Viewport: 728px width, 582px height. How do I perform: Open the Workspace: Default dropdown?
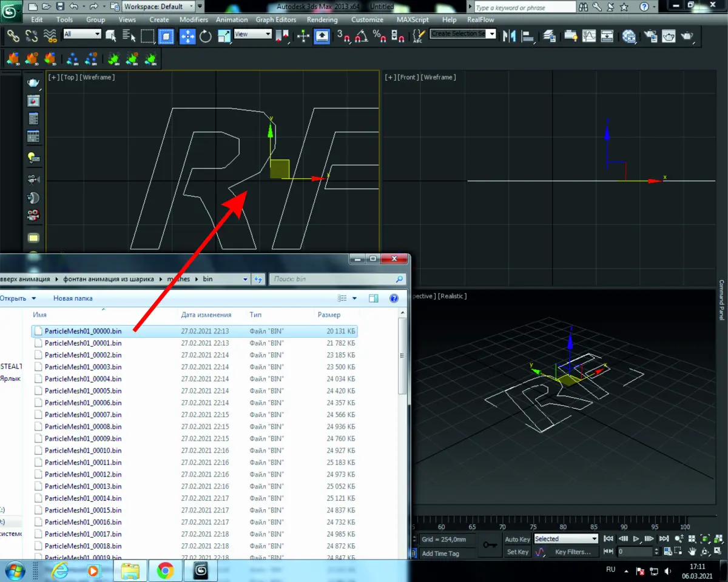(x=158, y=7)
